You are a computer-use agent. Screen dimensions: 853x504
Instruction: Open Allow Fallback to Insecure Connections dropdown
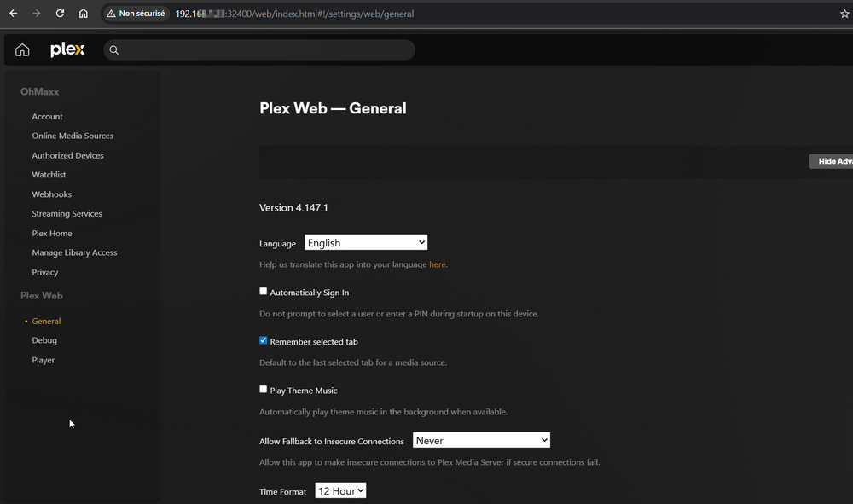[481, 440]
